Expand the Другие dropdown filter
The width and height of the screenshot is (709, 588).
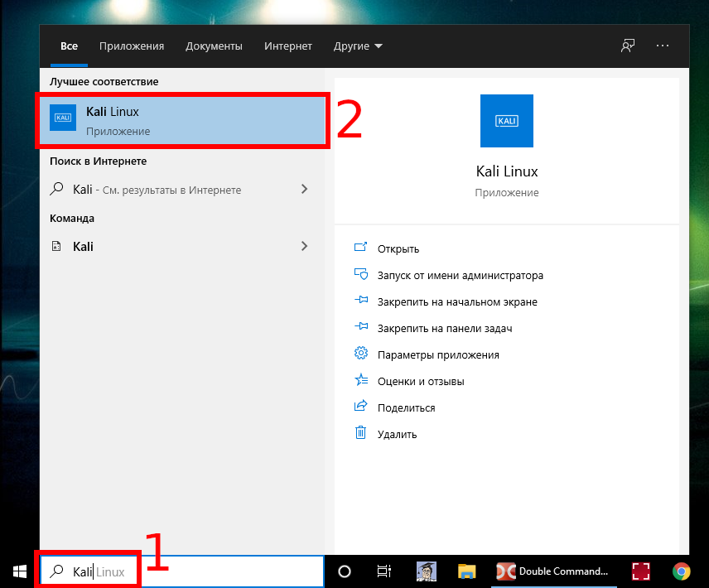(x=358, y=46)
